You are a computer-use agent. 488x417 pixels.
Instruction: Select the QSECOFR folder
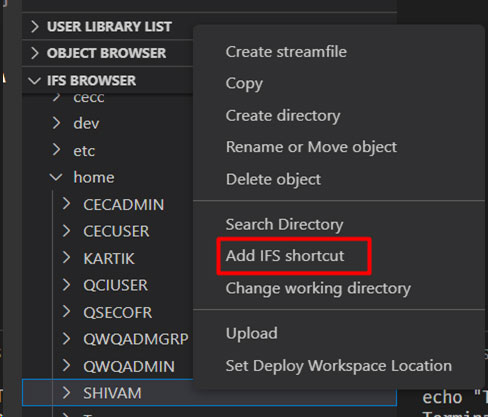click(117, 313)
